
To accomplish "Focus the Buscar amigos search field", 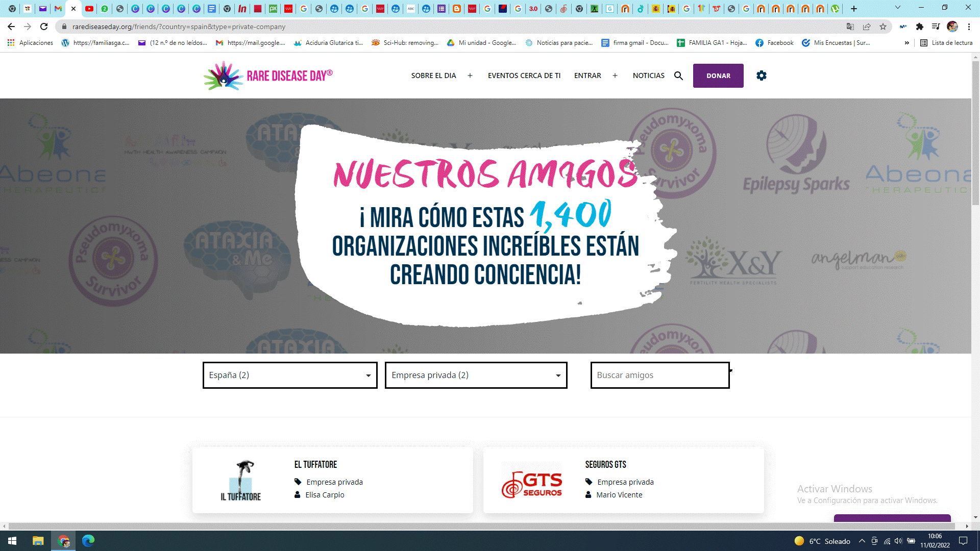I will click(660, 375).
